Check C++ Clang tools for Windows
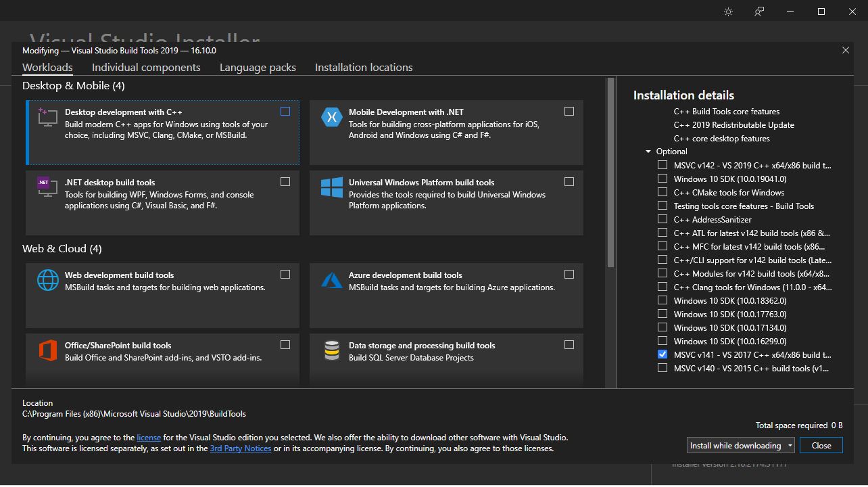The image size is (868, 487). [x=662, y=287]
